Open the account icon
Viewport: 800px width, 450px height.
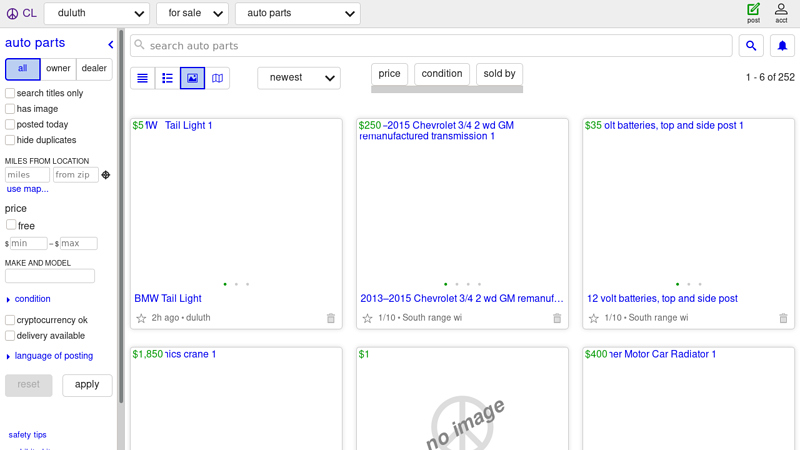pos(781,12)
